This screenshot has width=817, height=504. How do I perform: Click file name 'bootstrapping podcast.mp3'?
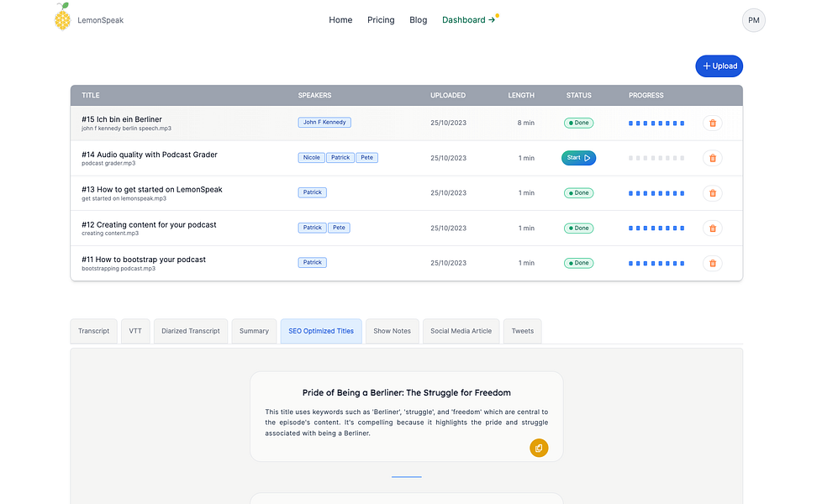pyautogui.click(x=119, y=268)
